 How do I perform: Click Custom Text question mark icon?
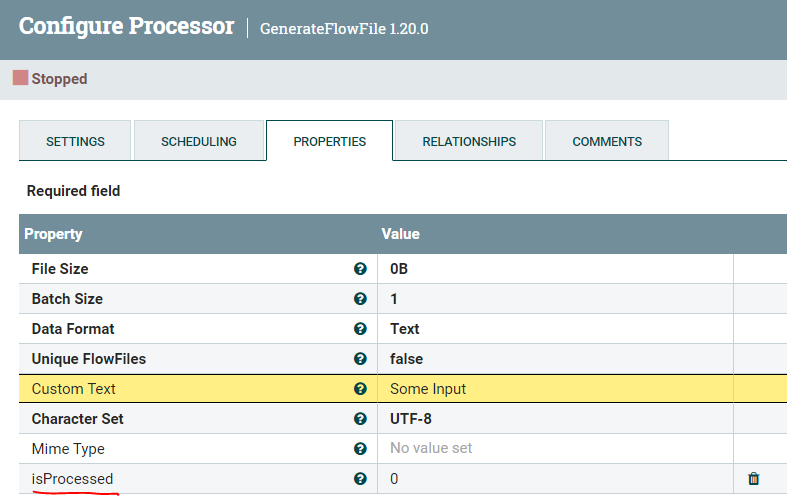point(360,389)
